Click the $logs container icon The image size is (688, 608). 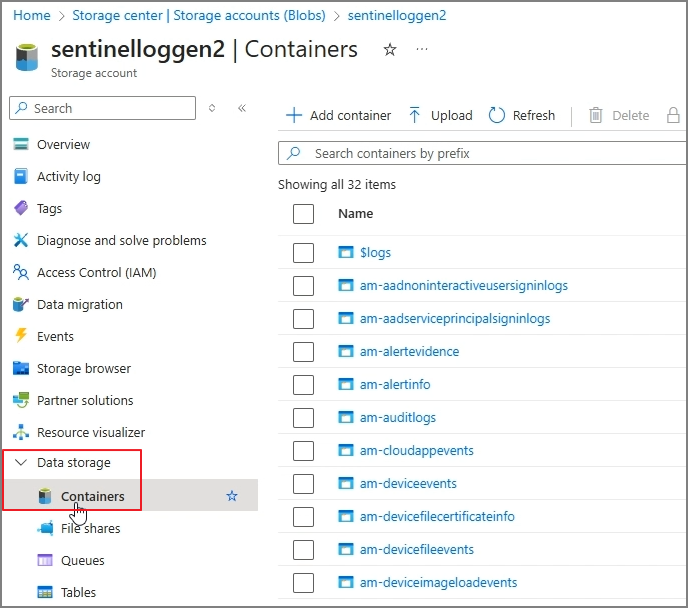(x=345, y=252)
